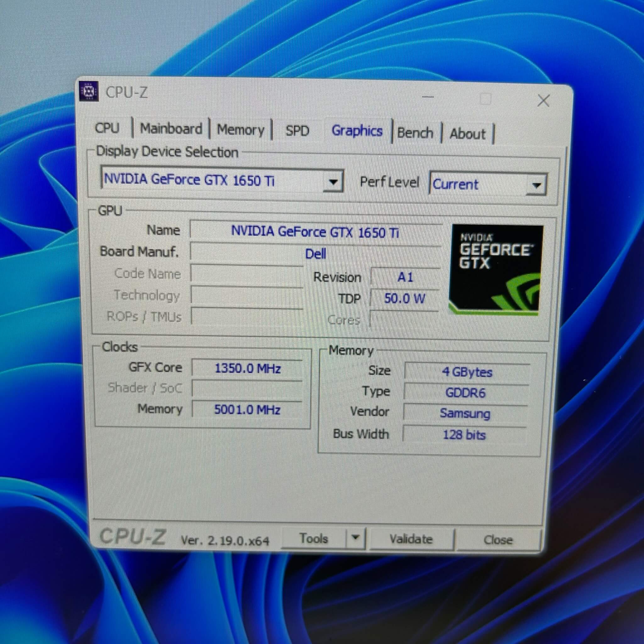Click the Clocks Memory value 5001.0 MHz
The height and width of the screenshot is (644, 644).
(247, 409)
